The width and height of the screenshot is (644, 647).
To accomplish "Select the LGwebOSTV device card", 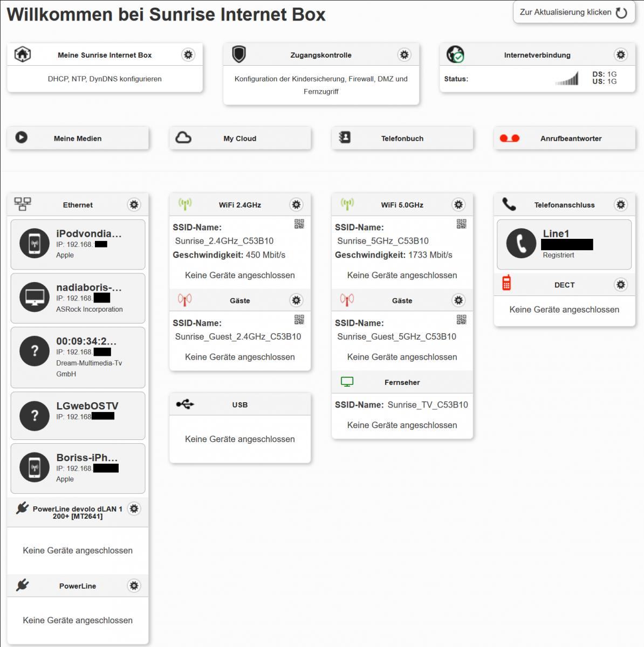I will pyautogui.click(x=78, y=416).
